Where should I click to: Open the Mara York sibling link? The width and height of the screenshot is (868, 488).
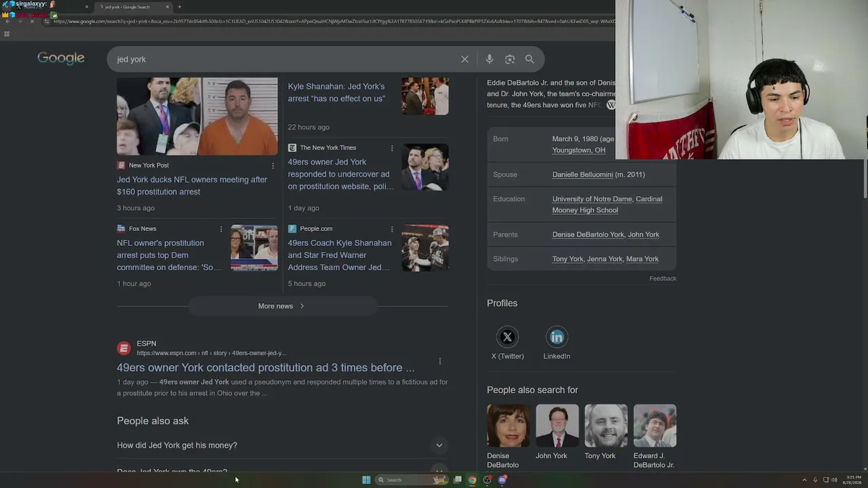(642, 259)
